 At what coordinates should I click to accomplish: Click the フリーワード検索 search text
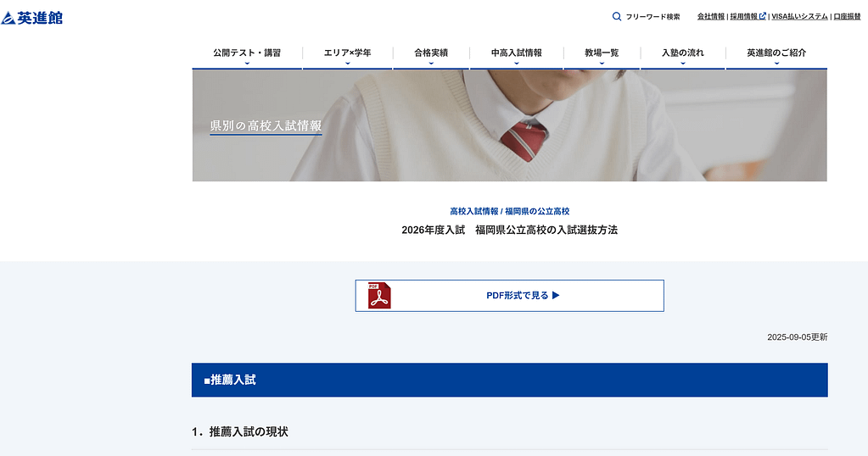pos(652,16)
